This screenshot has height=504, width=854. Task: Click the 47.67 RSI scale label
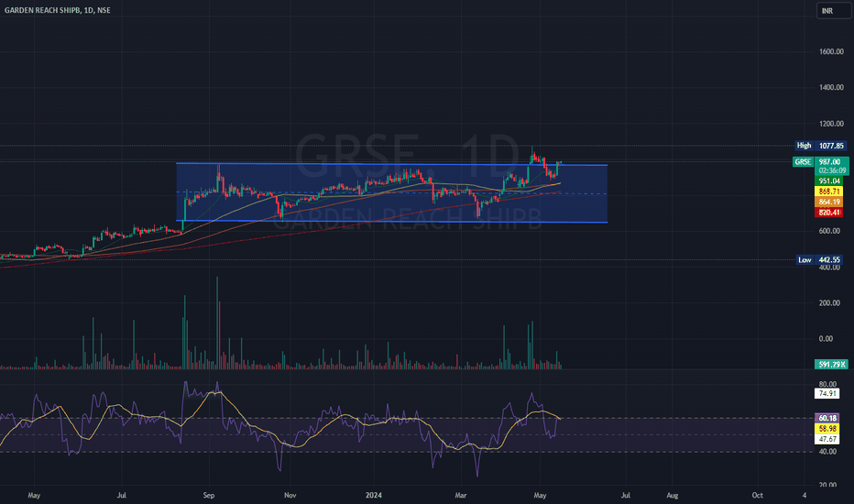[x=827, y=439]
